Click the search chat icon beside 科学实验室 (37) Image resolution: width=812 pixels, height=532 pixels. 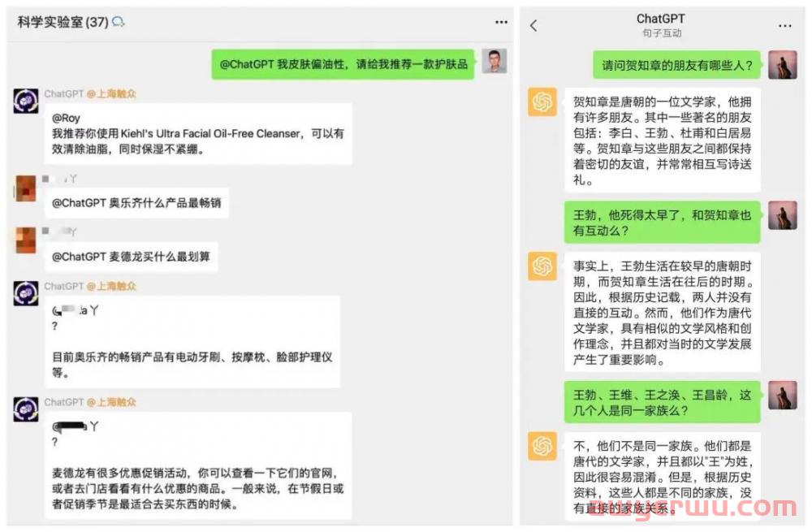click(x=118, y=22)
